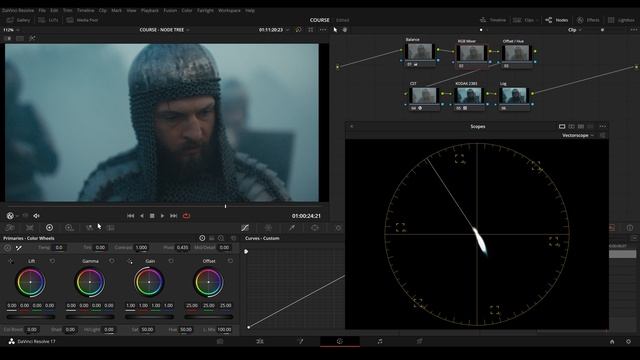
Task: Open the Power Window palette
Action: 315,228
